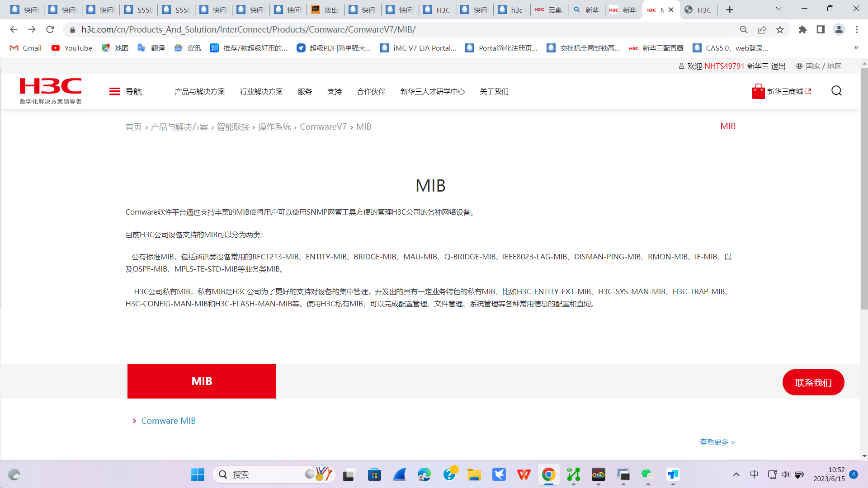Open the 新华三商城 shopping bag icon

[758, 91]
